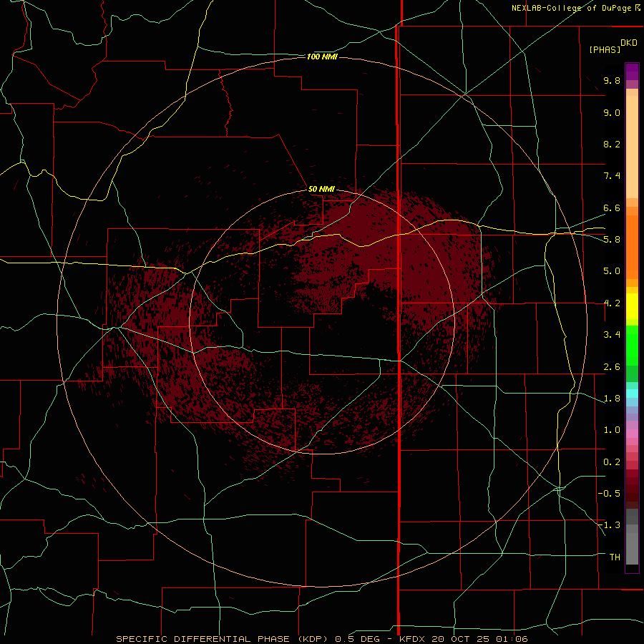Viewport: 644px width, 644px height.
Task: Click the 6.6 value on the color scale
Action: [x=612, y=208]
